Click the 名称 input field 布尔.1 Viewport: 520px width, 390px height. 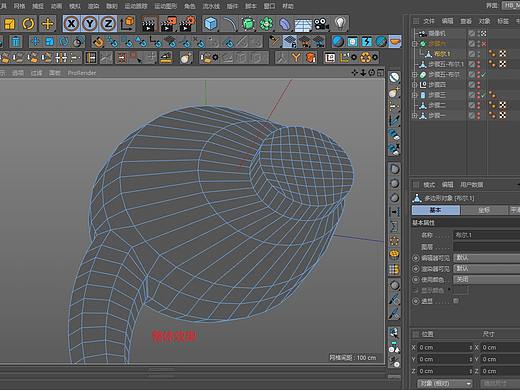(x=486, y=235)
